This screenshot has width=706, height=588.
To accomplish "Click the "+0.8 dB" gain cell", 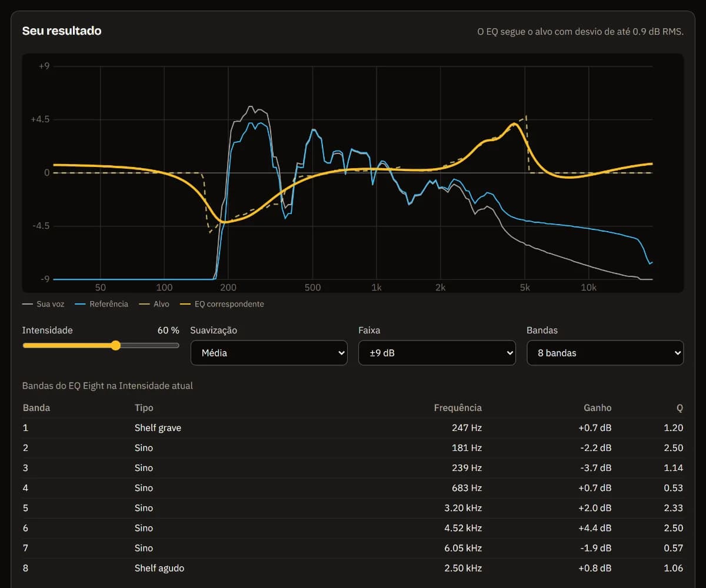I will pyautogui.click(x=595, y=567).
